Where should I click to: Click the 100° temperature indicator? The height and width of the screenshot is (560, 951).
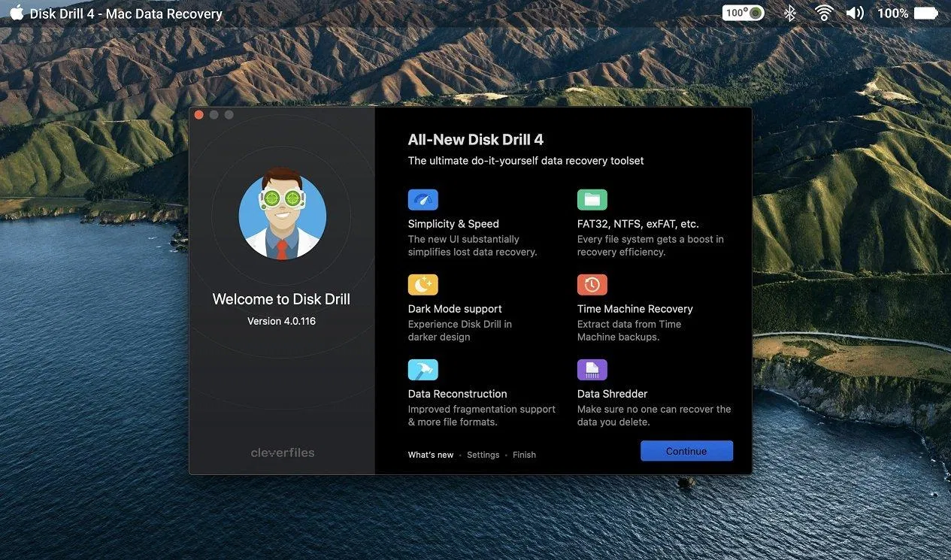pyautogui.click(x=743, y=13)
